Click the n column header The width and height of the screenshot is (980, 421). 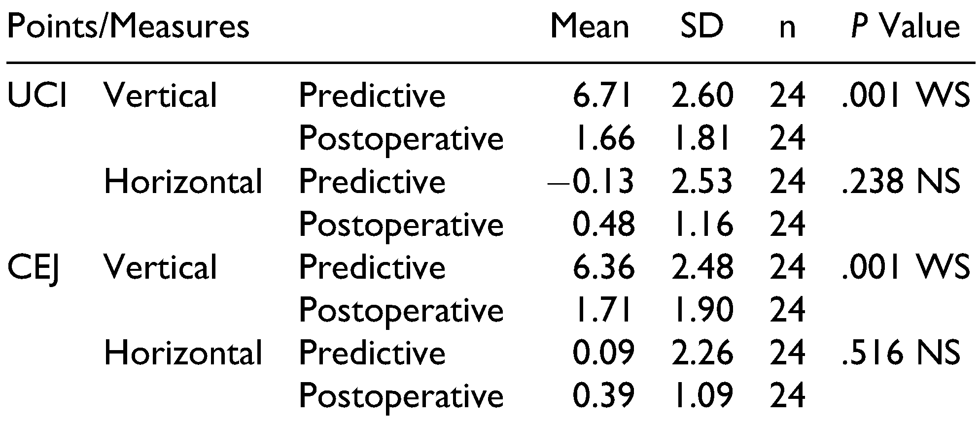787,28
